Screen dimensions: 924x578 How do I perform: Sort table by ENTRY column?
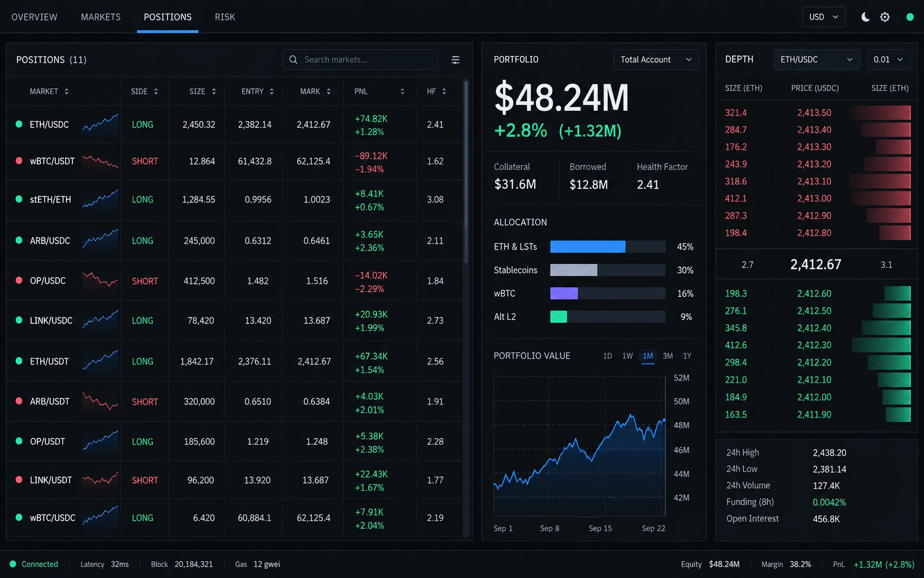258,91
